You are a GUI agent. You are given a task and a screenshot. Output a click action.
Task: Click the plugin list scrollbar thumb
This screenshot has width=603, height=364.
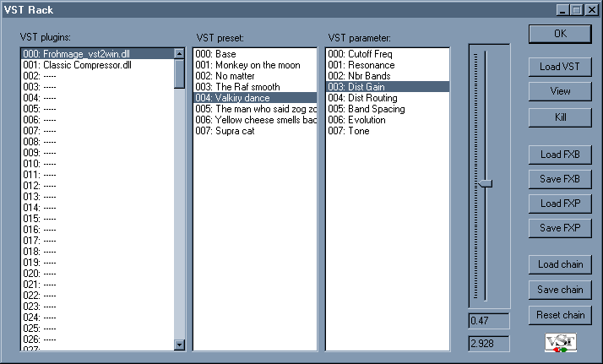coord(179,73)
